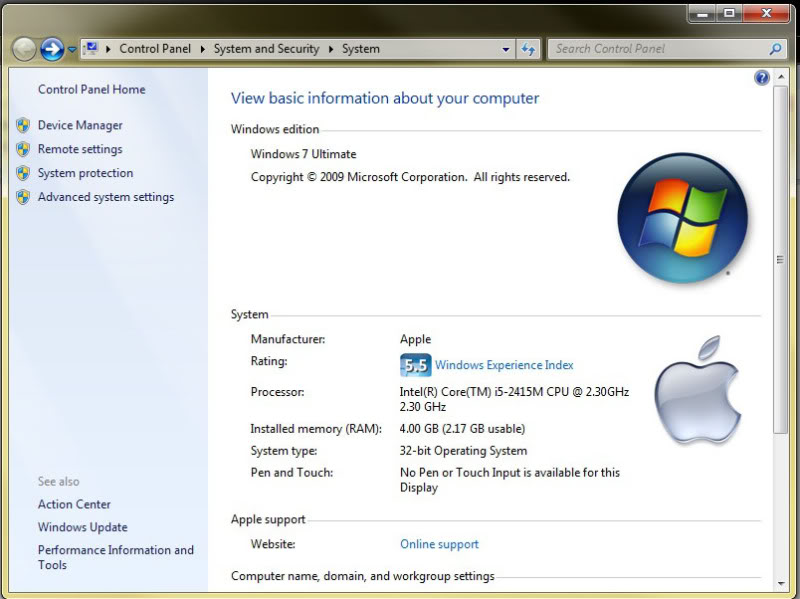Image resolution: width=800 pixels, height=599 pixels.
Task: Open Action Center under See also
Action: point(74,504)
